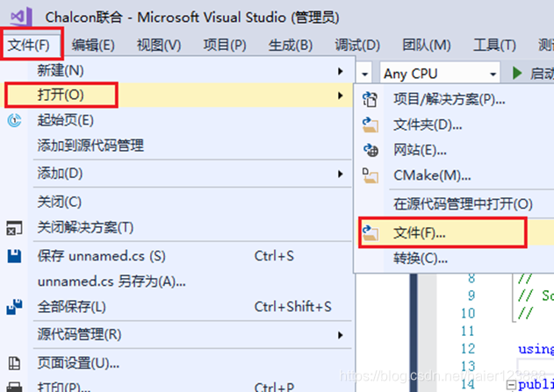The height and width of the screenshot is (392, 554).
Task: Click the Project/Solution (项目/解决方案) icon
Action: (x=370, y=99)
